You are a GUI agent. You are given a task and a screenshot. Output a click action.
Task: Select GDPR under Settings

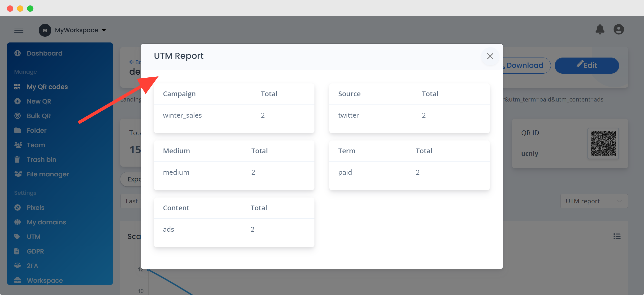point(35,251)
